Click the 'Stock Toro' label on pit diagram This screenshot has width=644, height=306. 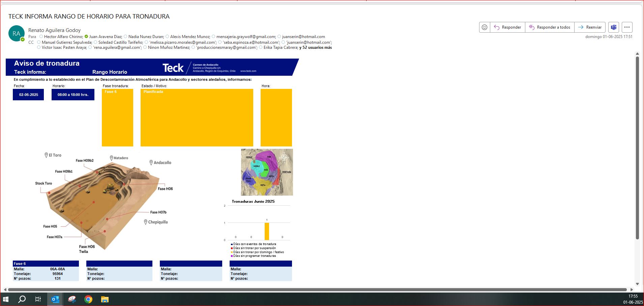click(x=43, y=183)
